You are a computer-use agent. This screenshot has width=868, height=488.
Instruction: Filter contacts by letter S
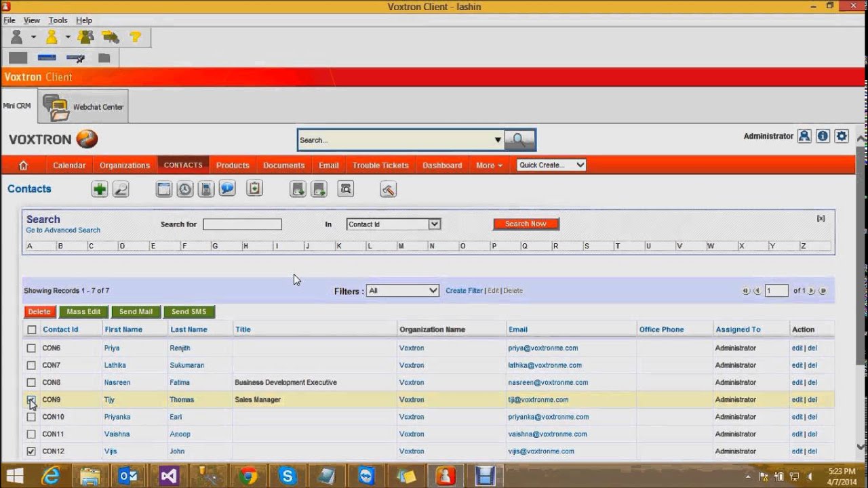pos(587,246)
